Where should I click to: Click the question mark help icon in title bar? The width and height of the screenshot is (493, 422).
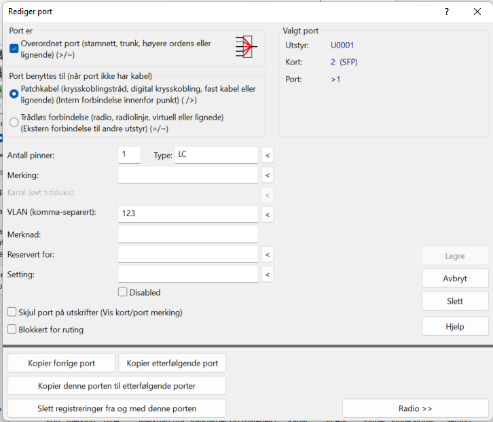click(x=447, y=12)
